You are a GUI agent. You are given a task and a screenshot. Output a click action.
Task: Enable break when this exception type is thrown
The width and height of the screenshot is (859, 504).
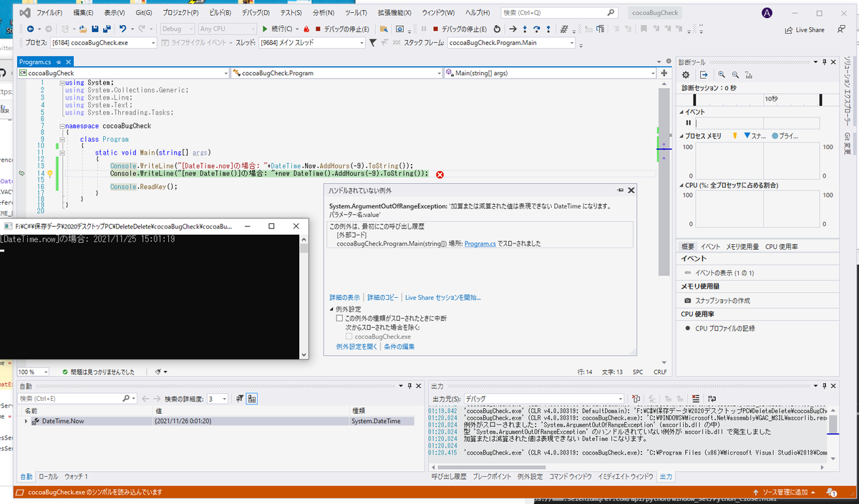[340, 318]
